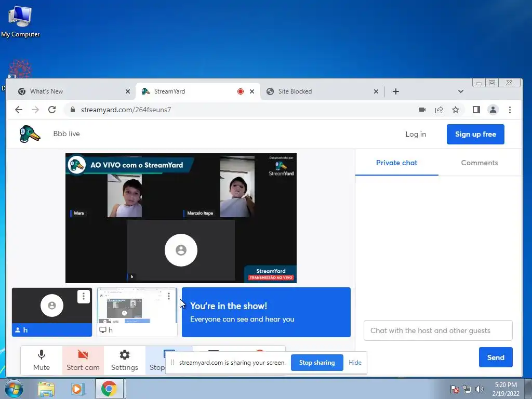Click the red desktop icon below My Computer

click(20, 69)
